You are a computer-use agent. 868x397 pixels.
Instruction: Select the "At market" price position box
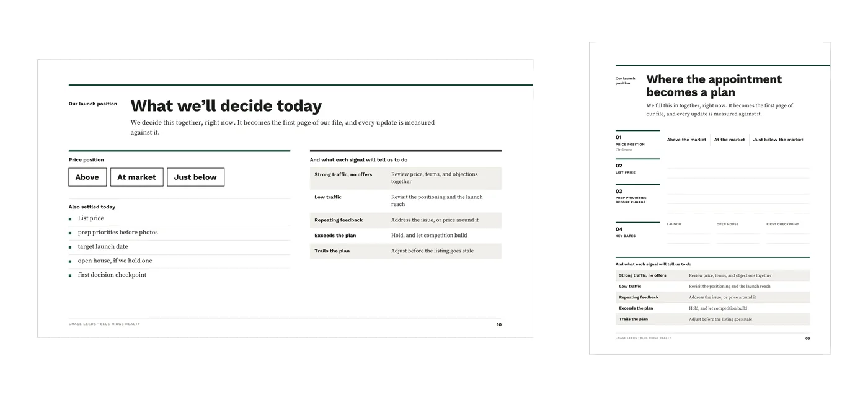(137, 177)
